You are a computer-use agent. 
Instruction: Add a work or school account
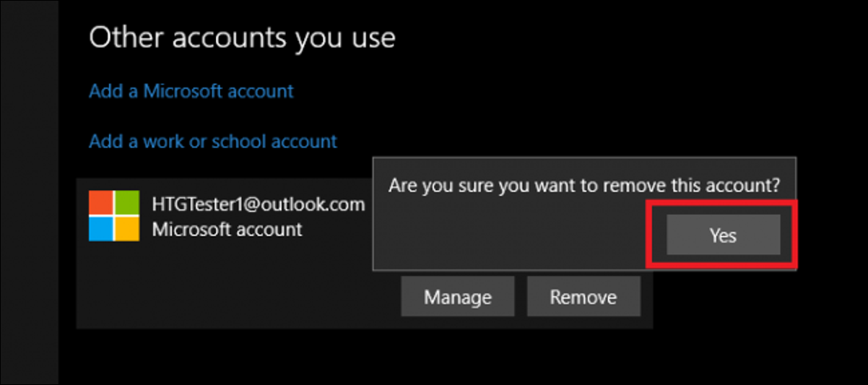pyautogui.click(x=213, y=141)
